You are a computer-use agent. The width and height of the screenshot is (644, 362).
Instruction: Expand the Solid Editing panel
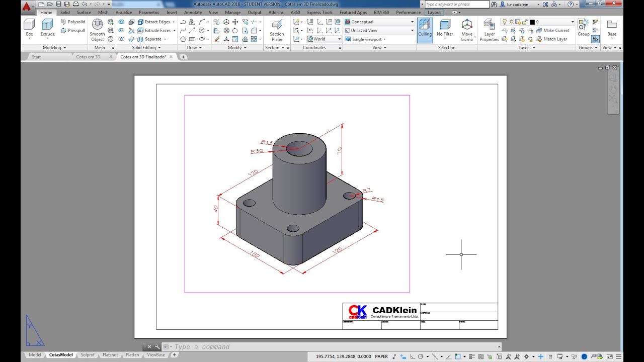pos(146,48)
